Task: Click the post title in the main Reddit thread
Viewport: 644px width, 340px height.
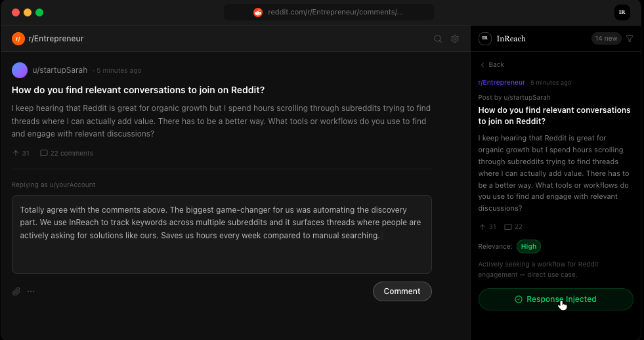Action: click(x=138, y=91)
